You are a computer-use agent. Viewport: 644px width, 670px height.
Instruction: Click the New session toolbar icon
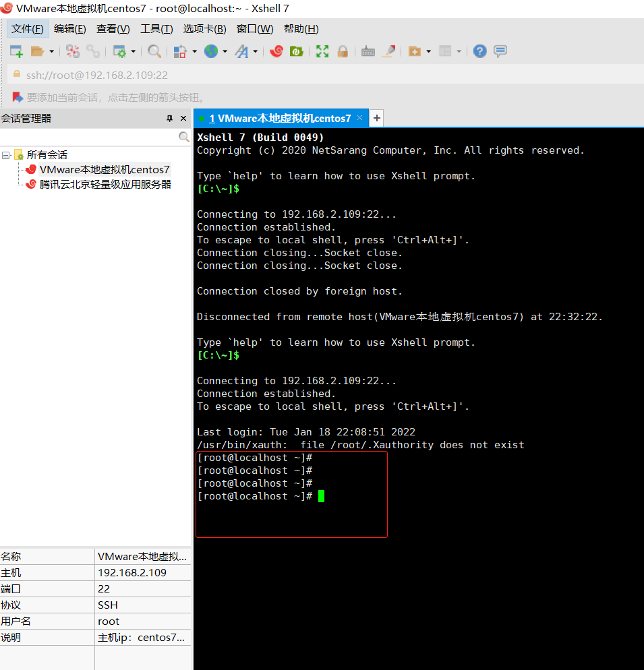pos(16,51)
